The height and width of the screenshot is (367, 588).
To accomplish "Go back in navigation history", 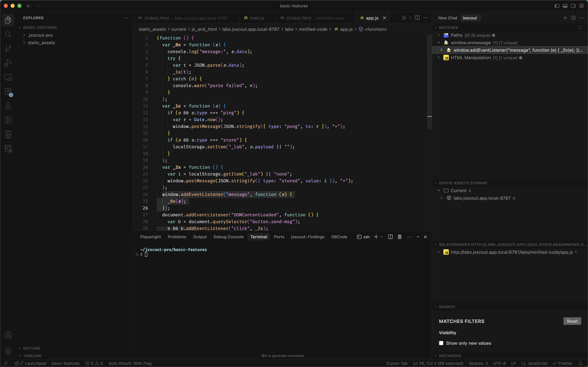I will coord(29,6).
